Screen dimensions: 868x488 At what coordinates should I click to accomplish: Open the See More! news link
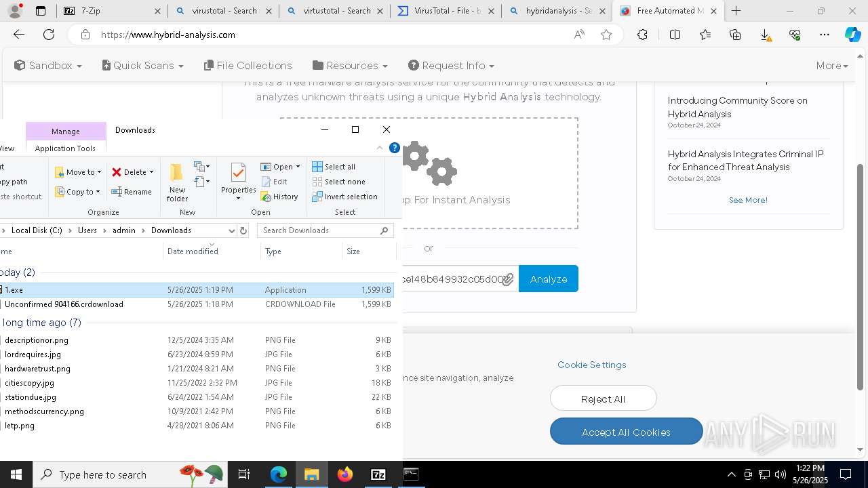point(748,200)
